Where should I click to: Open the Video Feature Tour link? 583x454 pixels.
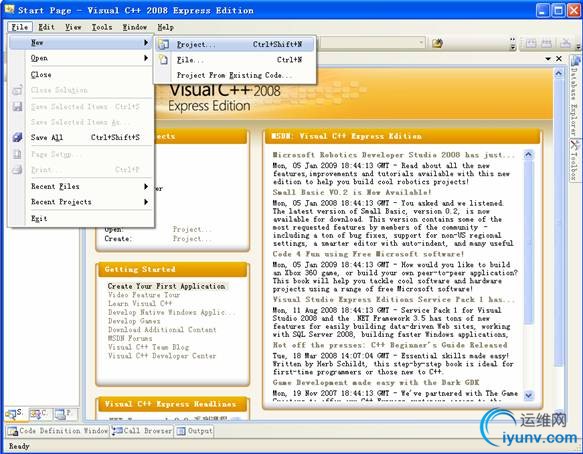pyautogui.click(x=144, y=294)
